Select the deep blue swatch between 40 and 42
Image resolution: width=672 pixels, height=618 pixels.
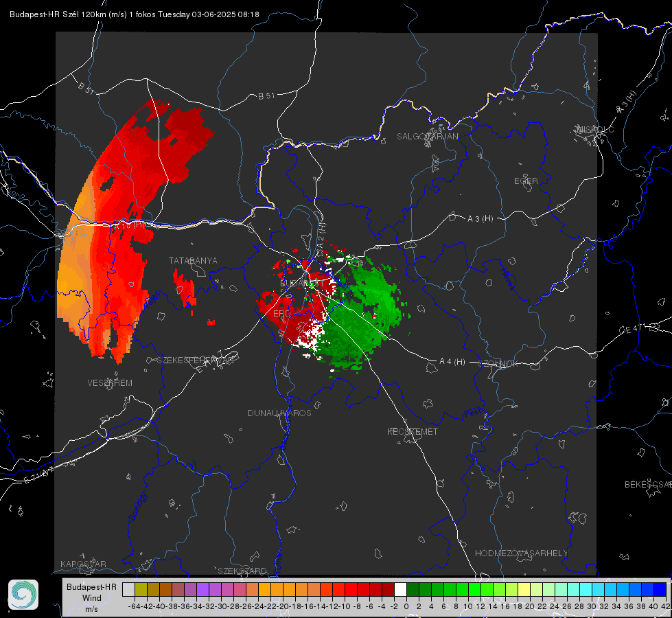(660, 589)
